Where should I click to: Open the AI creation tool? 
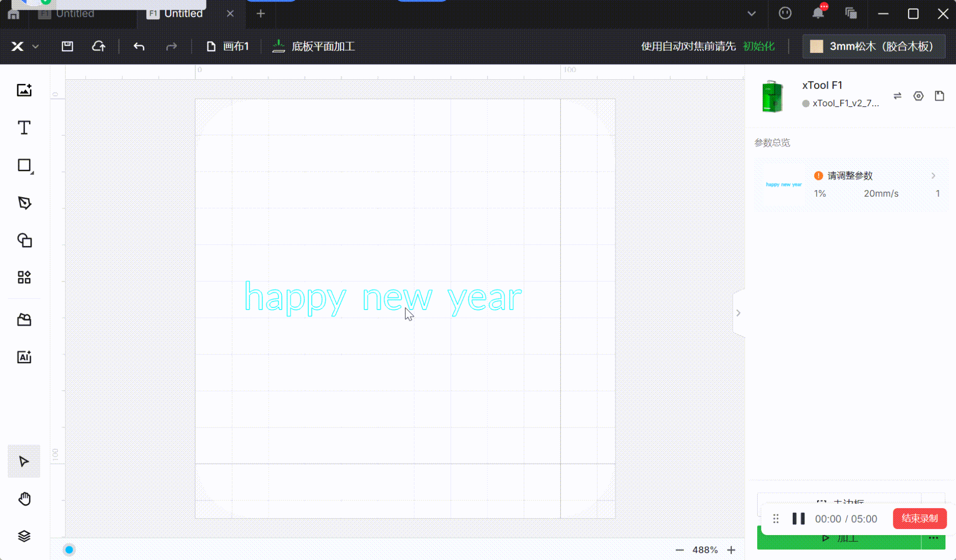click(x=24, y=357)
